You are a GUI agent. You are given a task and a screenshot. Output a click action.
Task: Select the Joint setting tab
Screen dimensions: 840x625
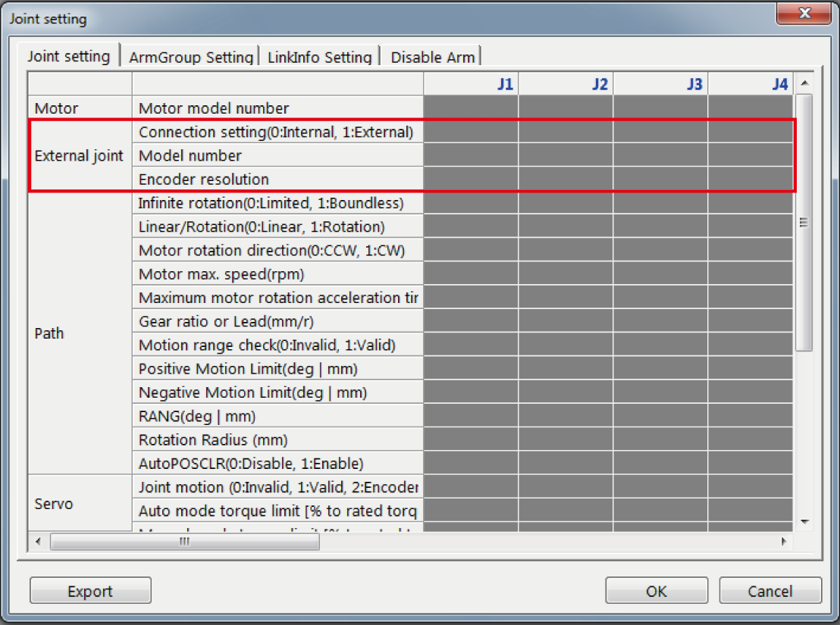click(69, 57)
